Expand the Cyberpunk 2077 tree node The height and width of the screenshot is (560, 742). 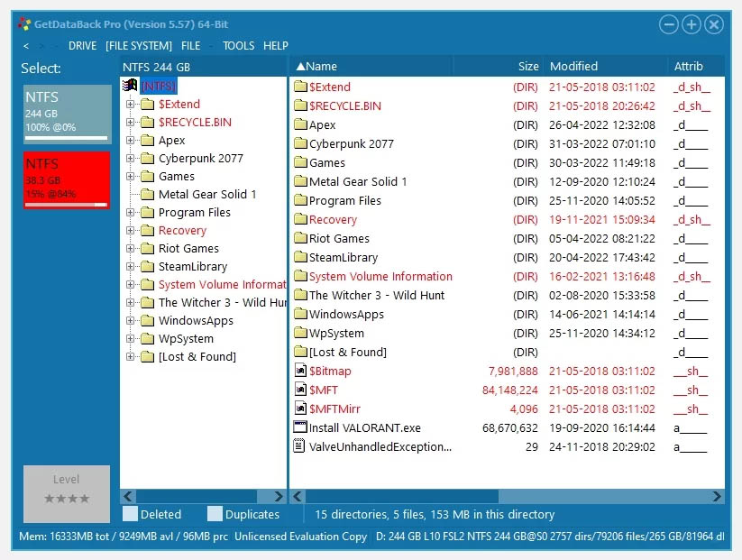(x=130, y=158)
